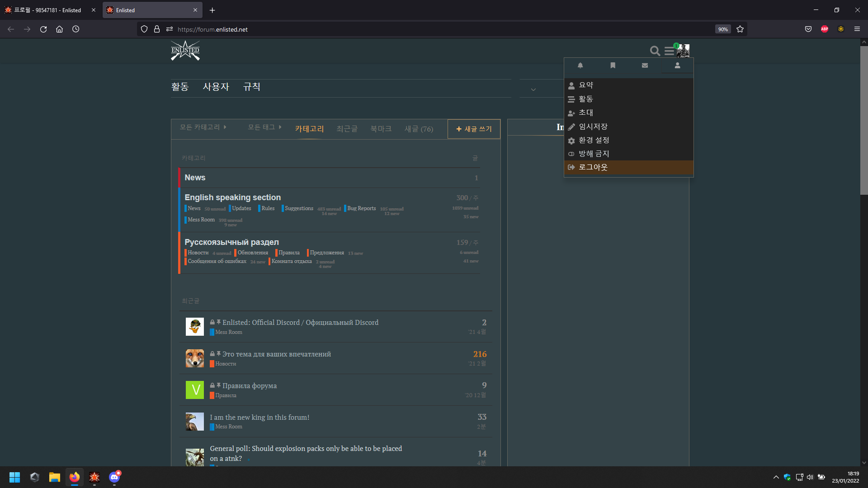Open the 모든 태그 dropdown
This screenshot has height=488, width=868.
[264, 127]
